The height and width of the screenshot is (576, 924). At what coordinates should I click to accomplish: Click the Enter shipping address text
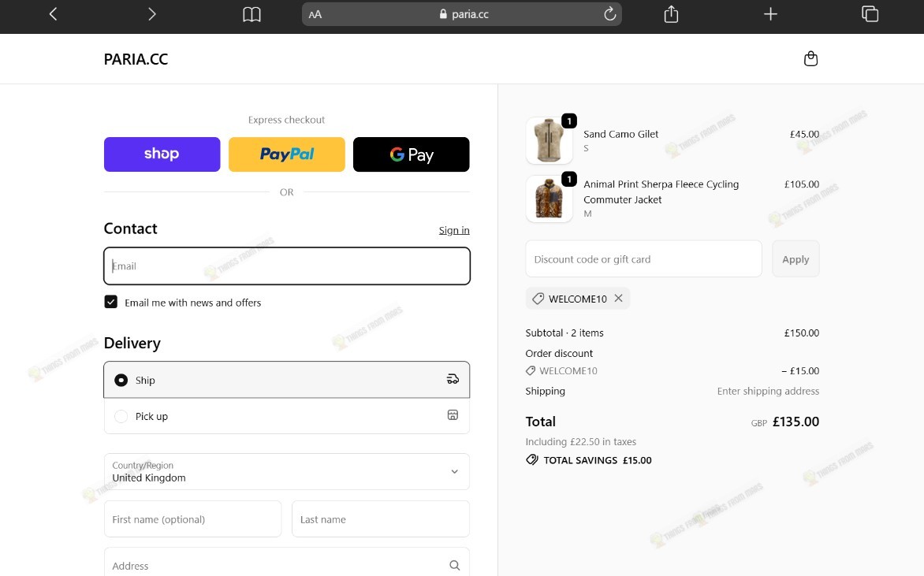(x=768, y=391)
